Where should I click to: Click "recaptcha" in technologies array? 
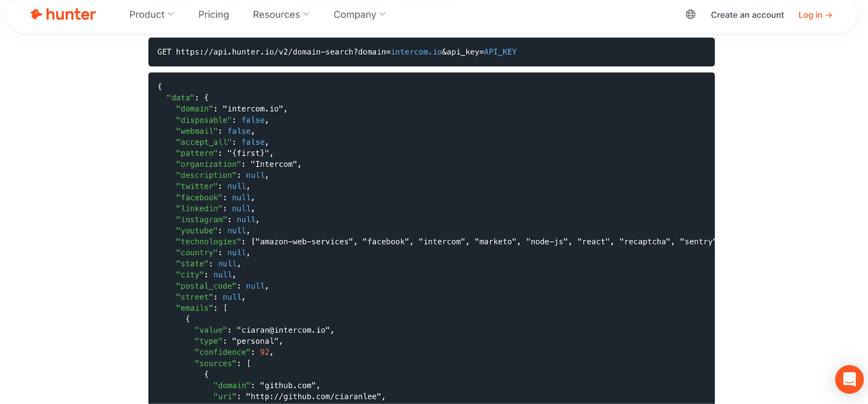tap(644, 242)
